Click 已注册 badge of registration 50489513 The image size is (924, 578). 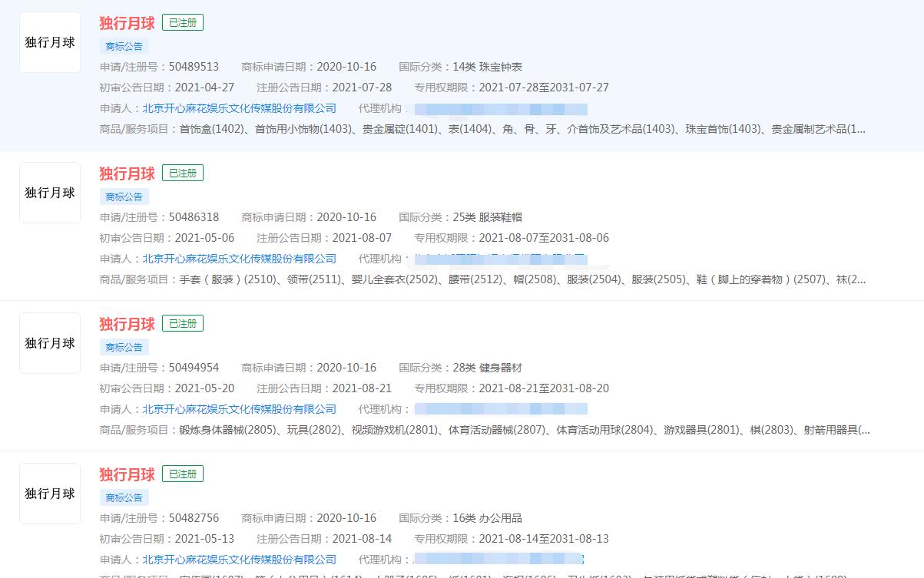tap(183, 23)
